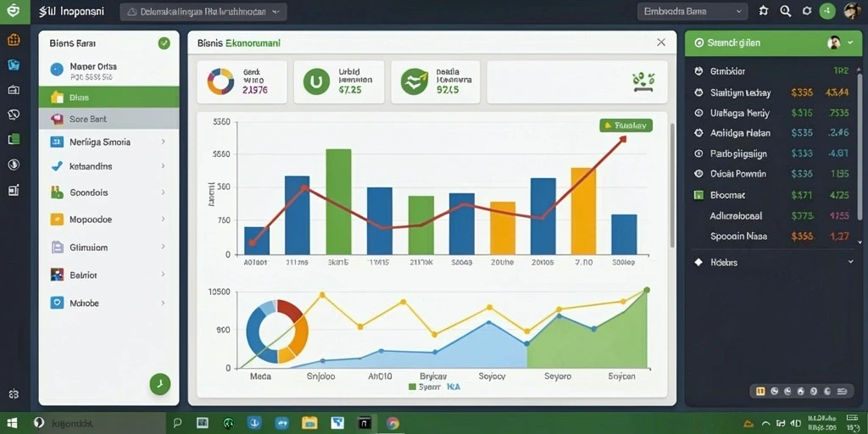
Task: Click the vertical scrollbar beside bar chart
Action: click(x=672, y=186)
